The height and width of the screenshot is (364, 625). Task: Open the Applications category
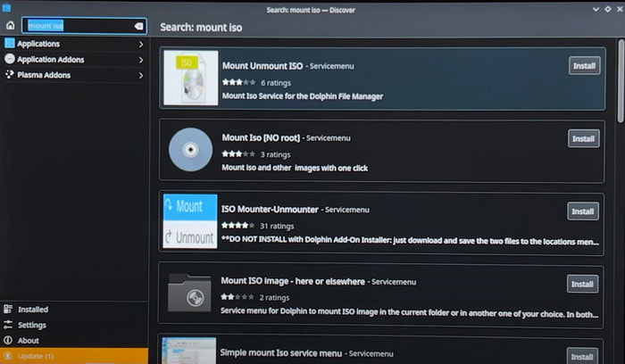74,44
